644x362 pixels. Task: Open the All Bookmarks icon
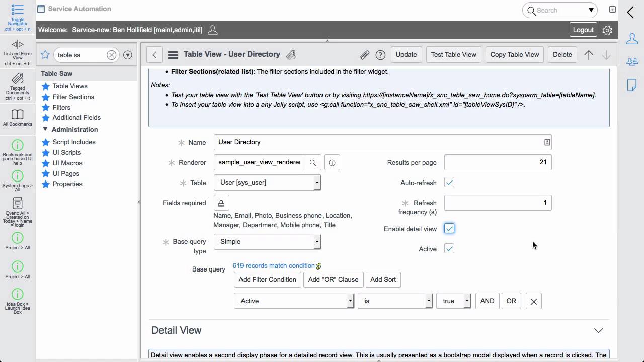18,115
